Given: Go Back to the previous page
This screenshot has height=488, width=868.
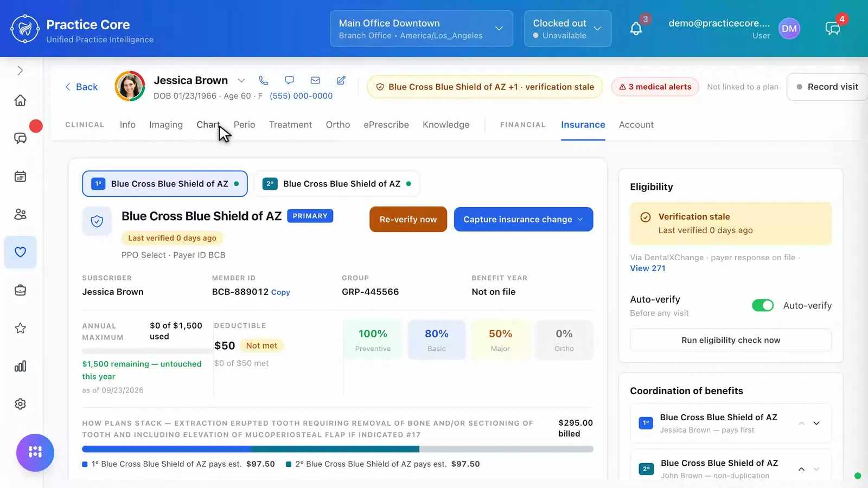Looking at the screenshot, I should pyautogui.click(x=81, y=87).
